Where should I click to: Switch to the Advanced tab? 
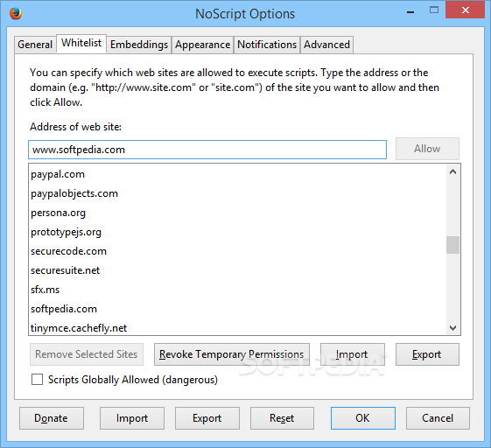327,45
